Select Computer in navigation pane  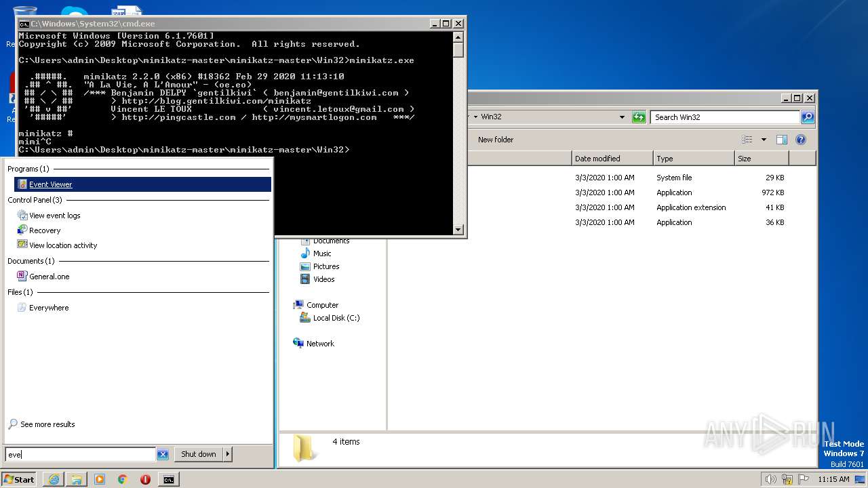322,305
